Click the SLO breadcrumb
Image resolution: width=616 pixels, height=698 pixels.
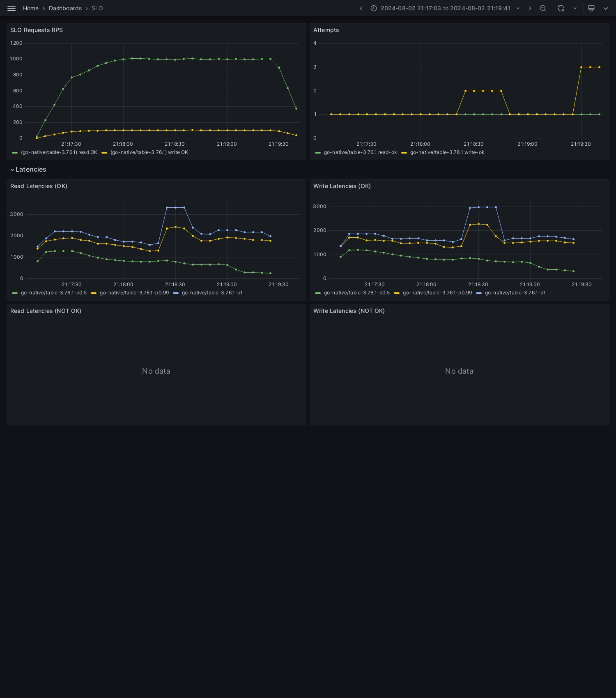[x=97, y=8]
